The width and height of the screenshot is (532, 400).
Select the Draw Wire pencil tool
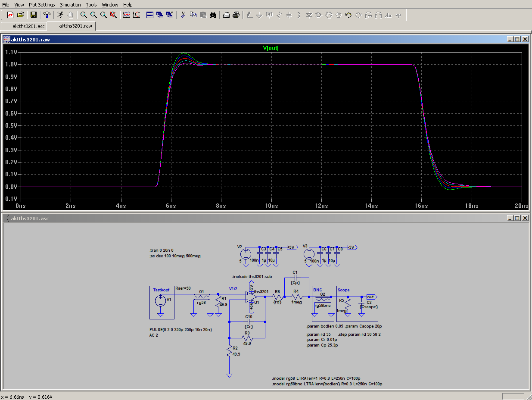click(x=249, y=15)
